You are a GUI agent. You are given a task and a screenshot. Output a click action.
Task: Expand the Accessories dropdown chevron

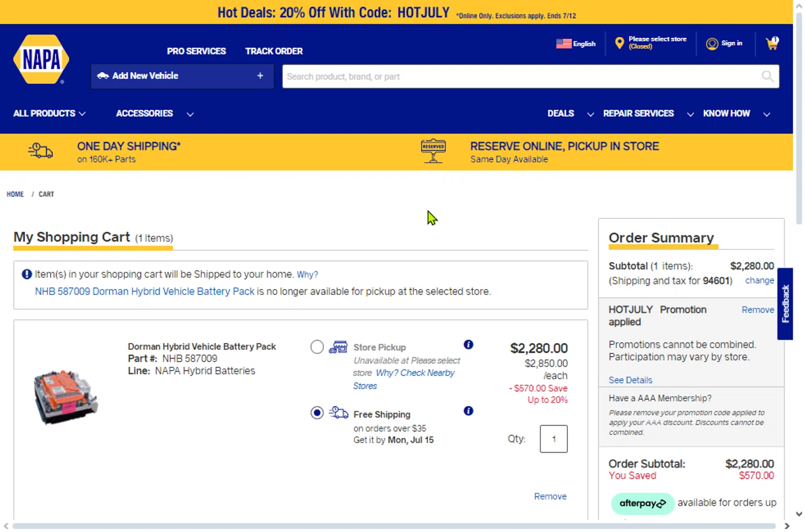[x=190, y=114]
